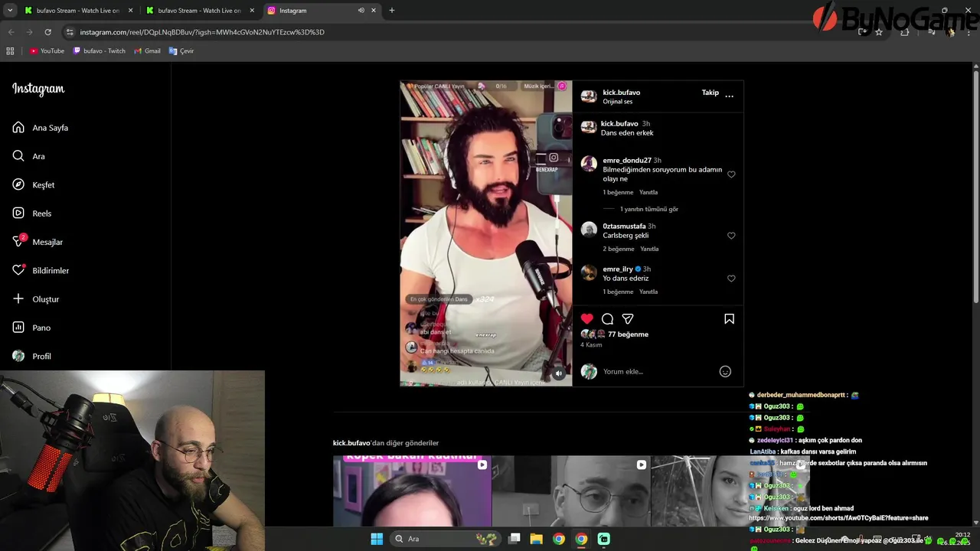View site information icon in address bar
Screen dimensions: 980x551
click(70, 32)
